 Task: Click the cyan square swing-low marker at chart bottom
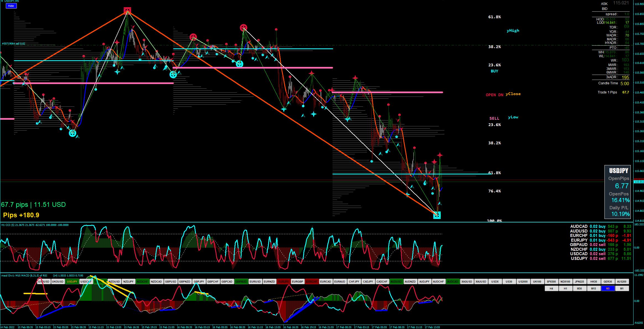pos(437,215)
